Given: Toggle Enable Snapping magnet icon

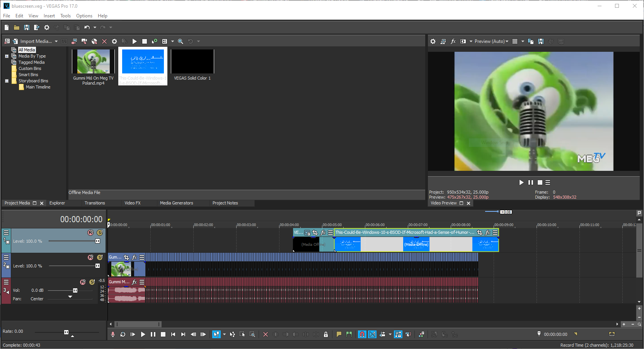Looking at the screenshot, I should (x=362, y=334).
